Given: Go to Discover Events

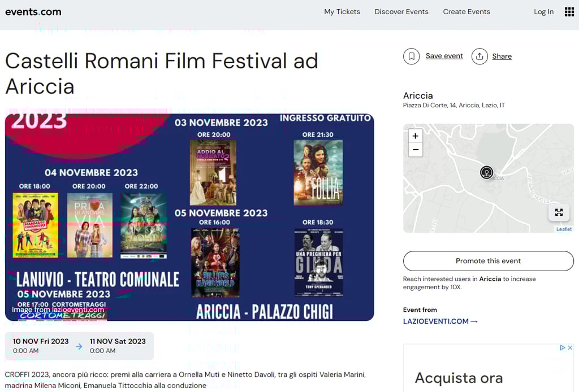Looking at the screenshot, I should [x=401, y=12].
